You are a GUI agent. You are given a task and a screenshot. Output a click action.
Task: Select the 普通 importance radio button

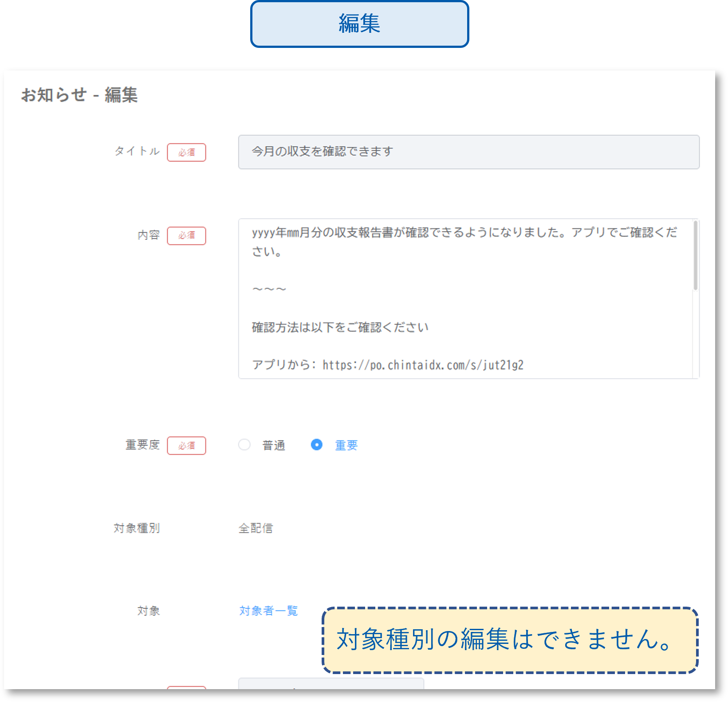click(244, 445)
